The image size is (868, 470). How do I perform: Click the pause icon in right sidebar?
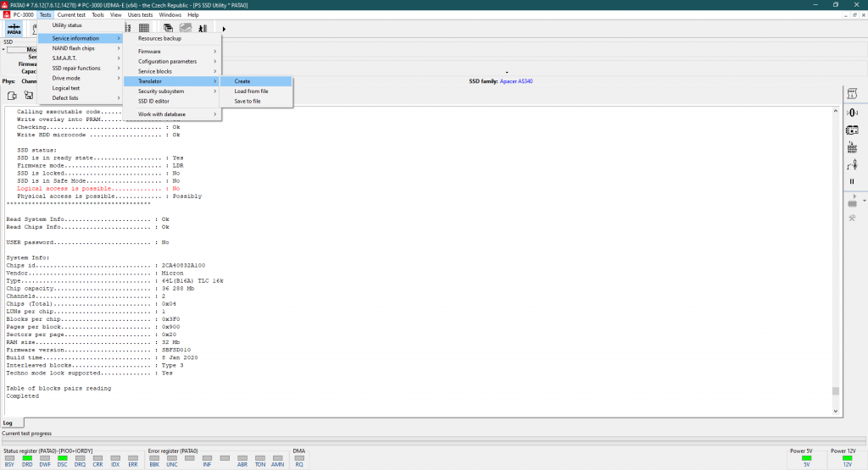852,181
